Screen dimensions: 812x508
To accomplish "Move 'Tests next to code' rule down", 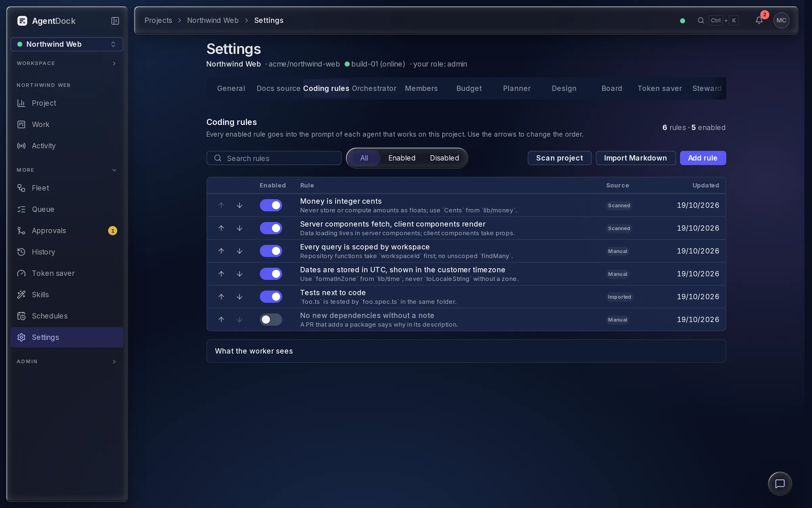I will 240,297.
